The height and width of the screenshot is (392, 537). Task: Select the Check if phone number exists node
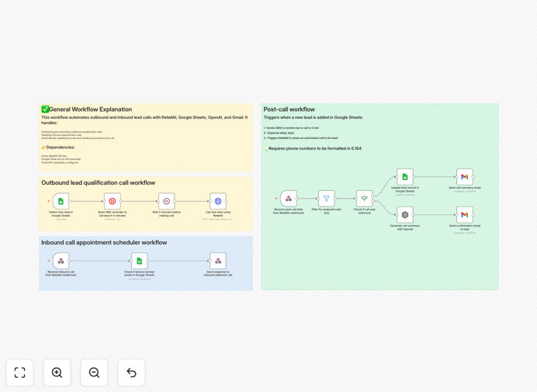point(140,261)
